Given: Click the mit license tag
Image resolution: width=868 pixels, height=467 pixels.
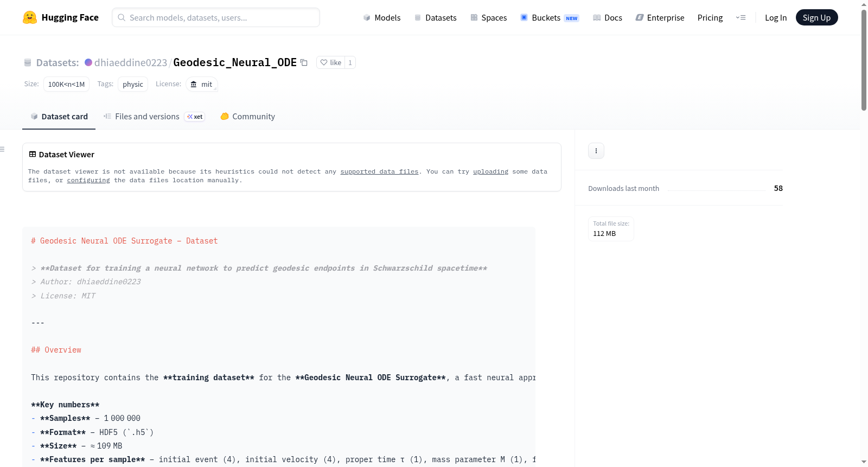Looking at the screenshot, I should tap(202, 84).
